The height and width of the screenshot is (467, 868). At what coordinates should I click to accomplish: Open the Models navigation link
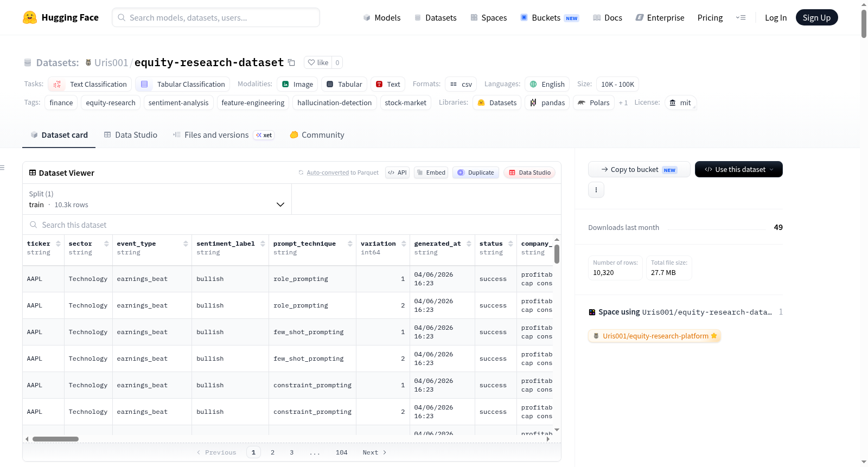(x=382, y=17)
